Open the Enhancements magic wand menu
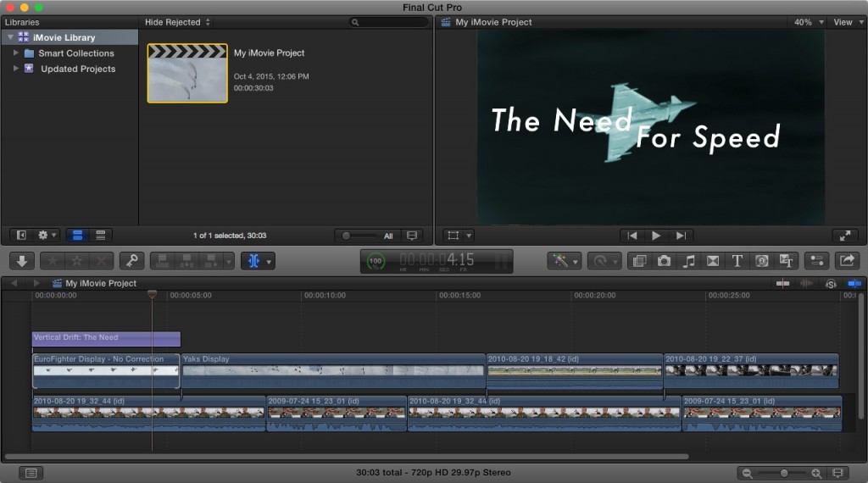 (564, 261)
